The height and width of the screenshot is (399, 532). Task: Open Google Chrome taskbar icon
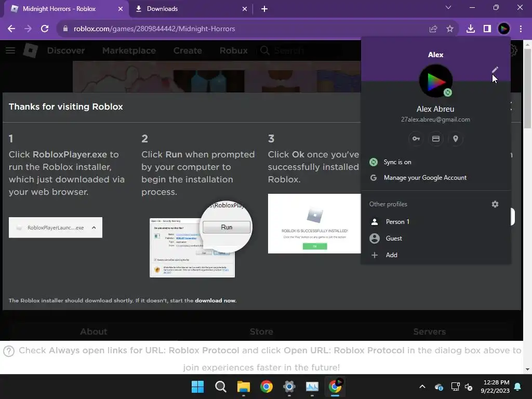267,387
